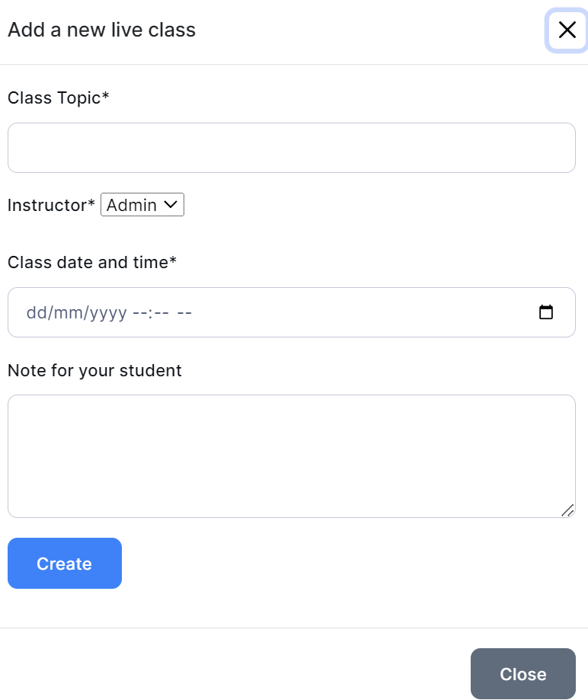The image size is (588, 700).
Task: Click the year 'yyyy' date segment
Action: point(108,312)
